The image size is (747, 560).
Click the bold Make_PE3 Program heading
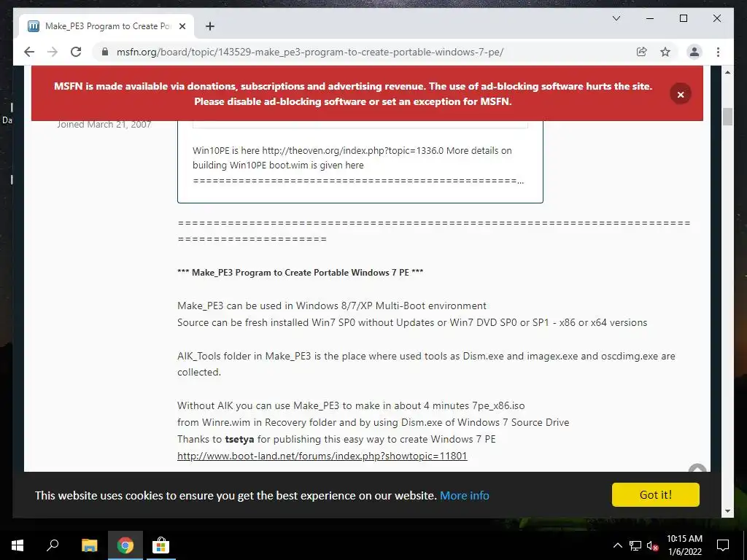pos(300,273)
